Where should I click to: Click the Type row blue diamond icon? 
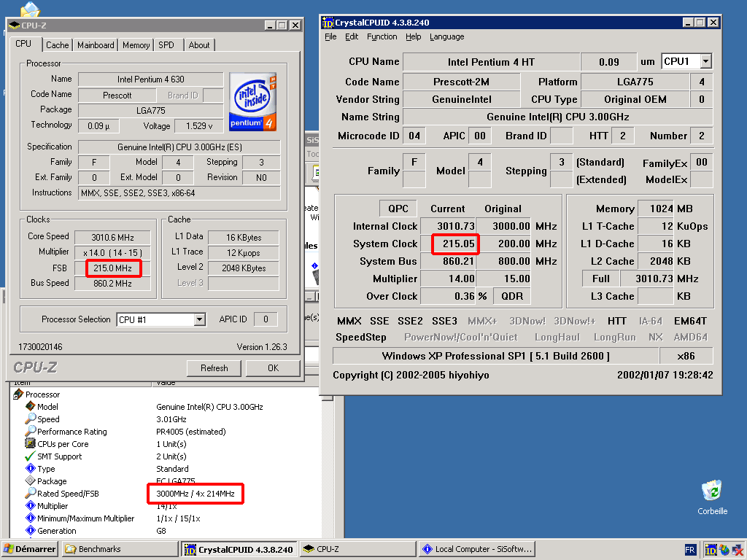coord(31,469)
